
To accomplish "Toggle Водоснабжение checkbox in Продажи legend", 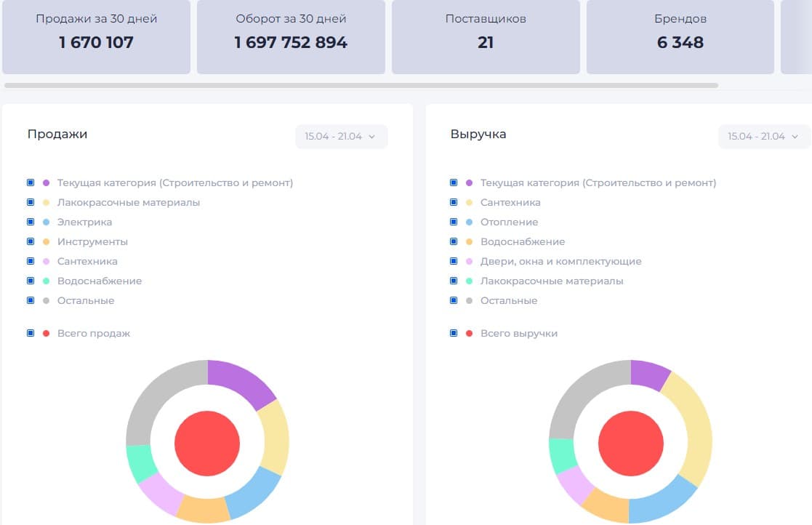I will (x=31, y=281).
